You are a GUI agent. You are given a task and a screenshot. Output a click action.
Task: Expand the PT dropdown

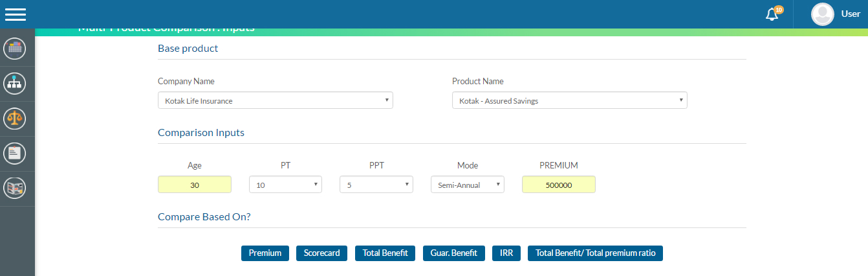pyautogui.click(x=285, y=185)
